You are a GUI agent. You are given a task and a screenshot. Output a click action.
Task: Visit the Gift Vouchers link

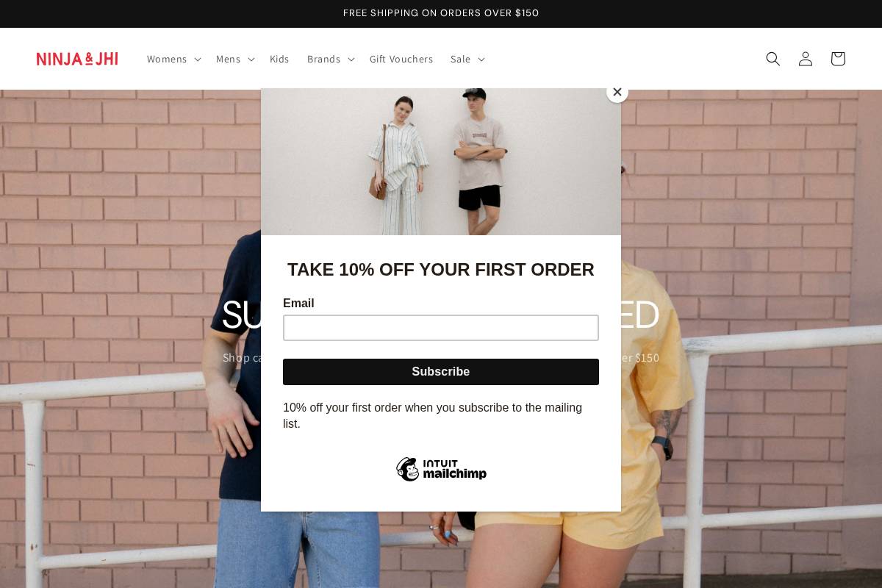tap(401, 59)
